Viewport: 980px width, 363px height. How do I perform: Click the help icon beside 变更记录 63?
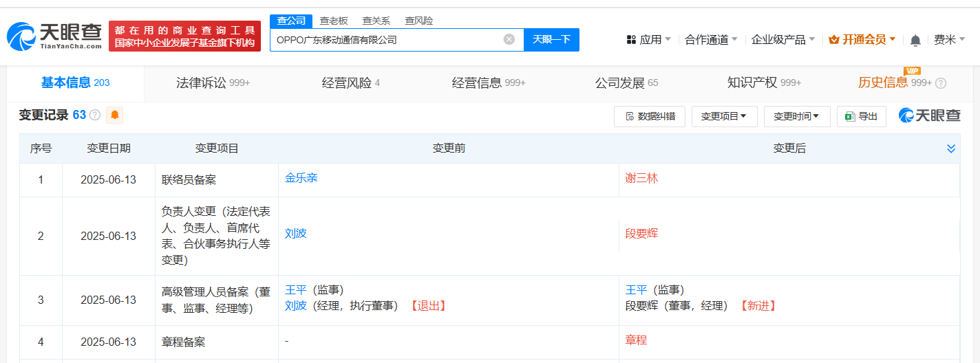pyautogui.click(x=95, y=115)
